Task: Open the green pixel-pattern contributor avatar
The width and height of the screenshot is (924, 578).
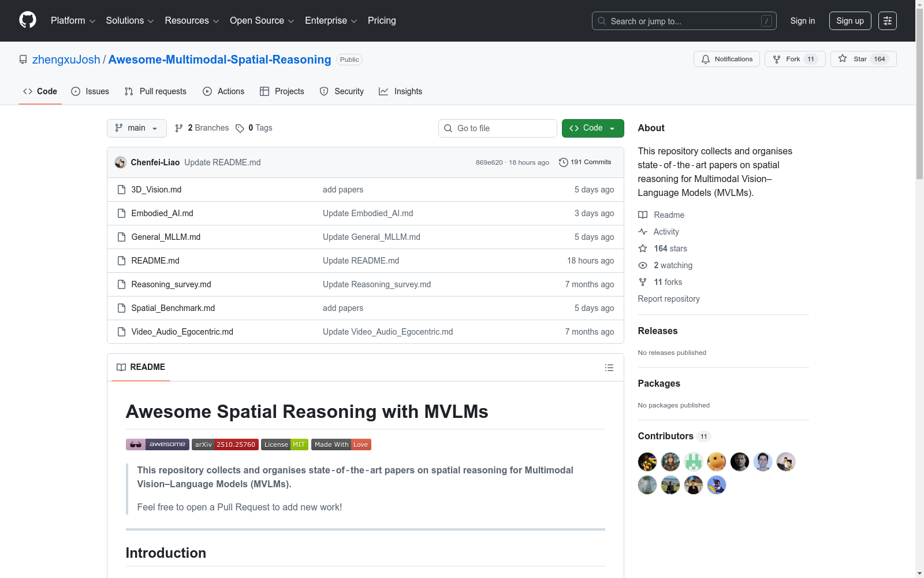Action: (x=694, y=462)
